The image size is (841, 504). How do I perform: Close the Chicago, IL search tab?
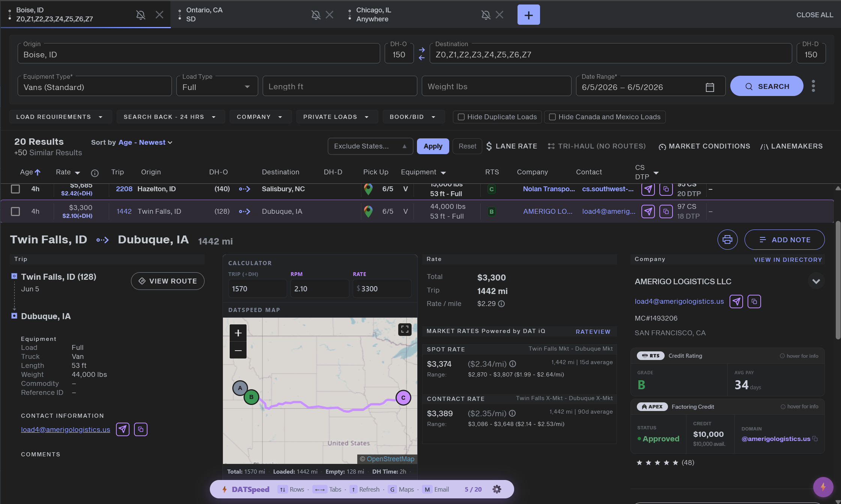[x=499, y=15]
